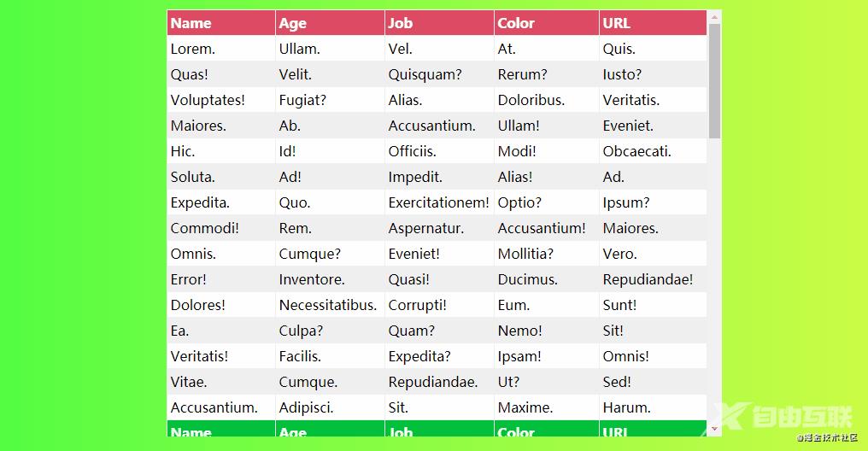Select the URL column in the red header
Image resolution: width=868 pixels, height=451 pixels.
click(616, 23)
